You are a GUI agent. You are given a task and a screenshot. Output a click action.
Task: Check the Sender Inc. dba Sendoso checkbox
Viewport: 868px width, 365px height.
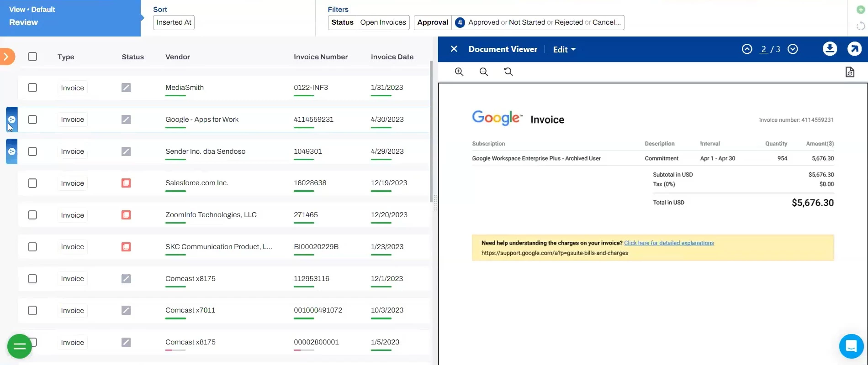[x=32, y=151]
